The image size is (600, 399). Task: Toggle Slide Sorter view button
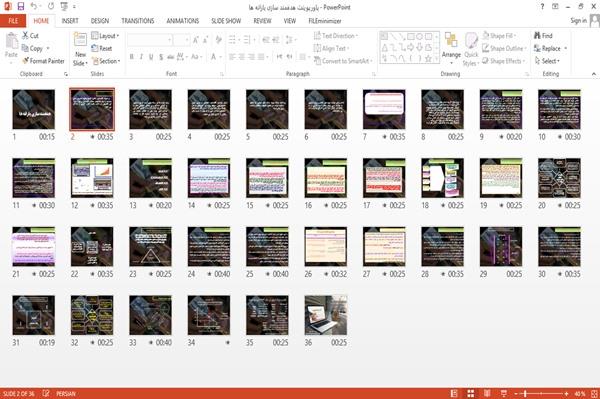click(471, 393)
